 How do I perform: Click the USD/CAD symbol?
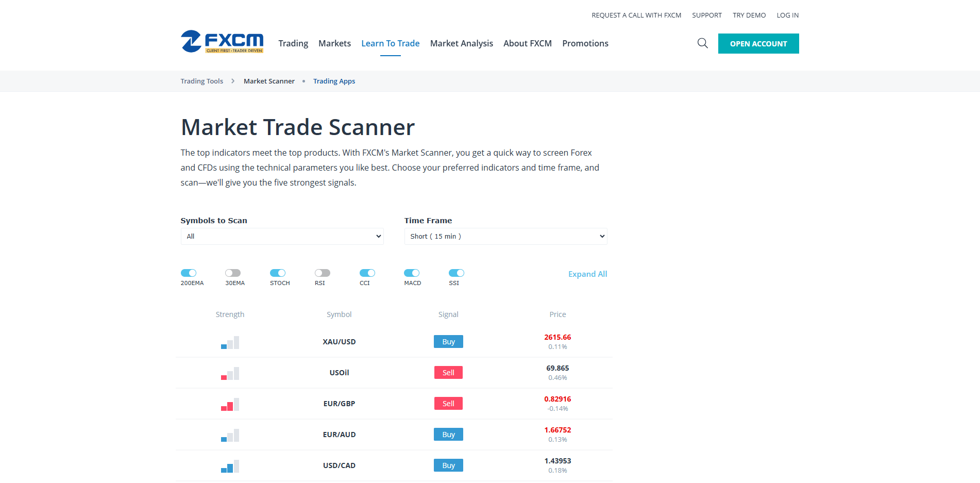tap(339, 465)
